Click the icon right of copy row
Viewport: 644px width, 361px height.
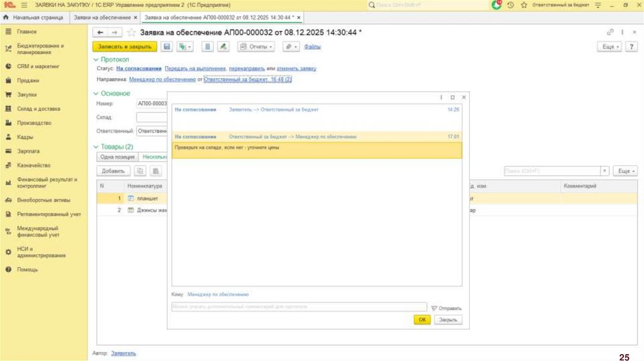(x=156, y=171)
